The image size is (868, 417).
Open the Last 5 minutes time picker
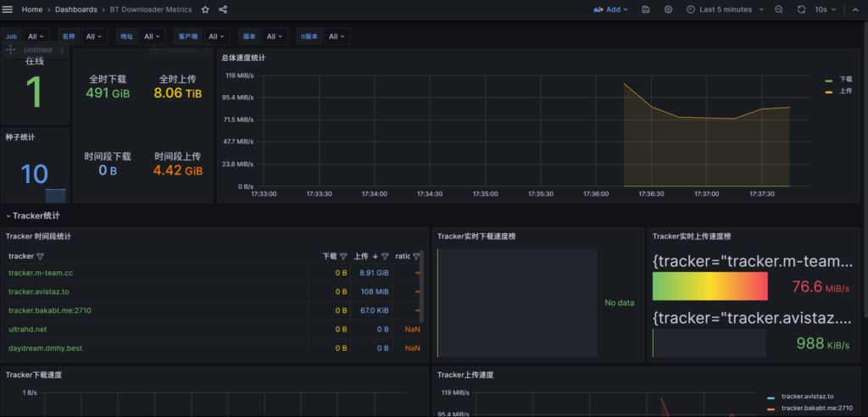point(725,9)
